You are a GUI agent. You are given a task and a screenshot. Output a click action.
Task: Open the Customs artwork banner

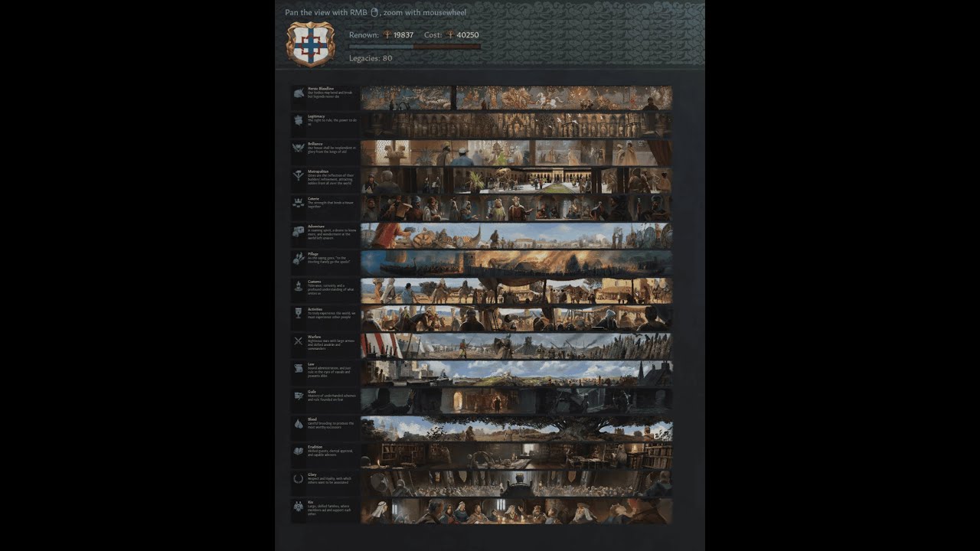tap(517, 290)
